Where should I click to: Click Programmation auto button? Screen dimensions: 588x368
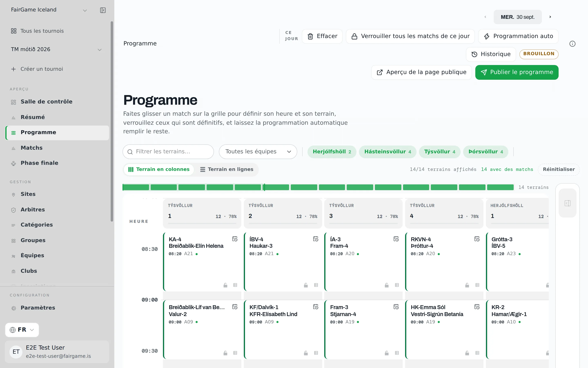point(518,36)
